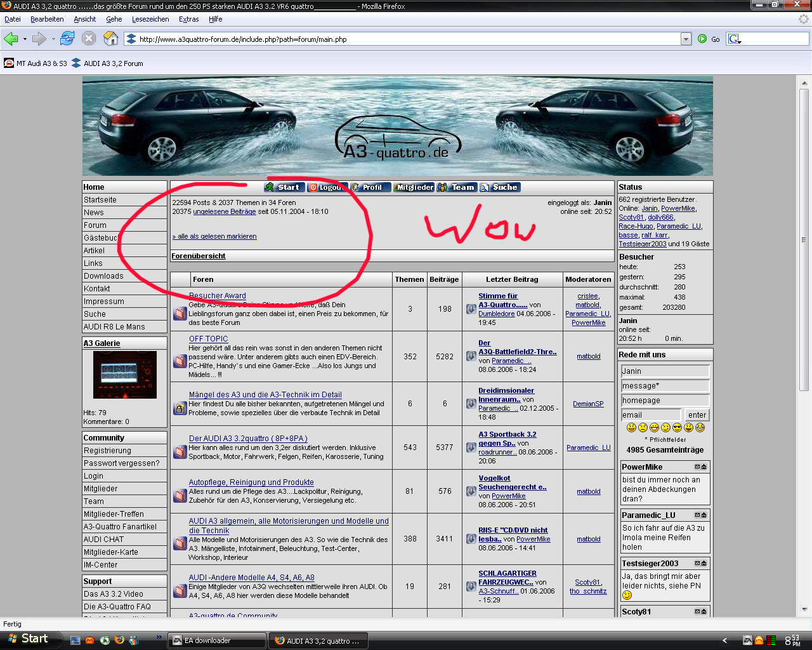Click the locked folder icon beside Mängel des A3
The image size is (812, 650).
tap(180, 408)
